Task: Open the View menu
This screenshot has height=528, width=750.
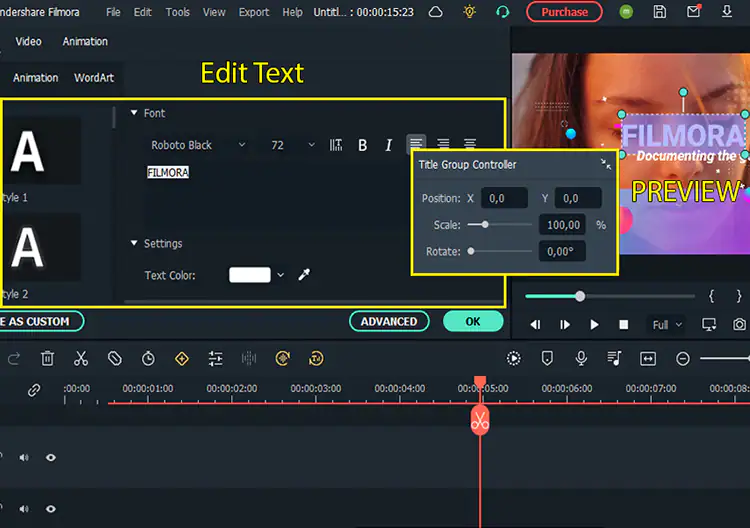Action: pos(214,12)
